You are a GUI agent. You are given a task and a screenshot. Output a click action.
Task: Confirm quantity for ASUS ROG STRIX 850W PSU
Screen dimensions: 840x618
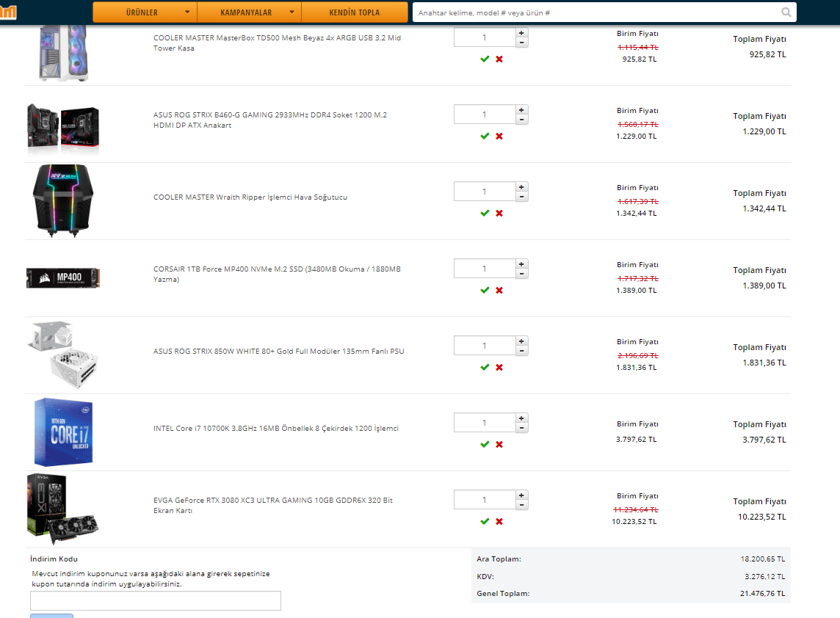tap(485, 368)
